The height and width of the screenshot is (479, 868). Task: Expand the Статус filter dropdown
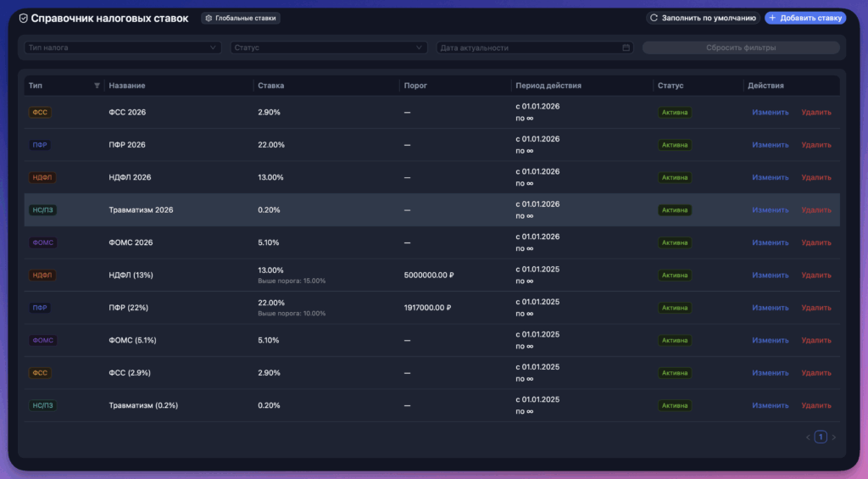point(328,47)
